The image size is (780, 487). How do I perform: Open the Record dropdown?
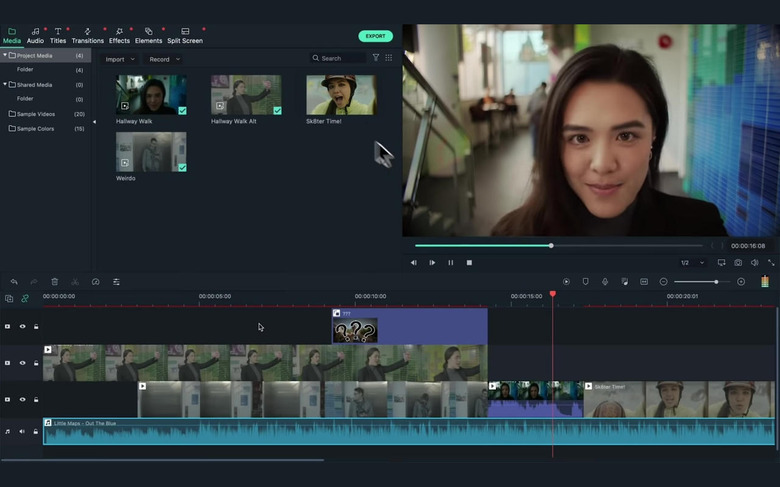tap(164, 59)
